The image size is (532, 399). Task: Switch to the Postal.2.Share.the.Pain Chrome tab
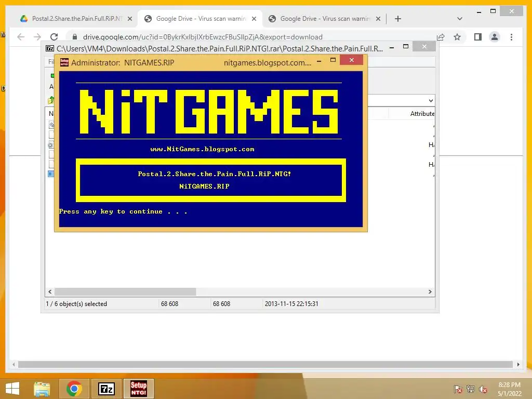pos(76,19)
